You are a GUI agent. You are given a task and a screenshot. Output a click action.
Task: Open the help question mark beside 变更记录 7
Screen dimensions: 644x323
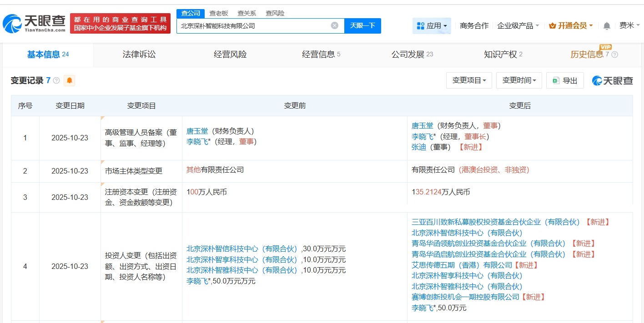click(55, 80)
